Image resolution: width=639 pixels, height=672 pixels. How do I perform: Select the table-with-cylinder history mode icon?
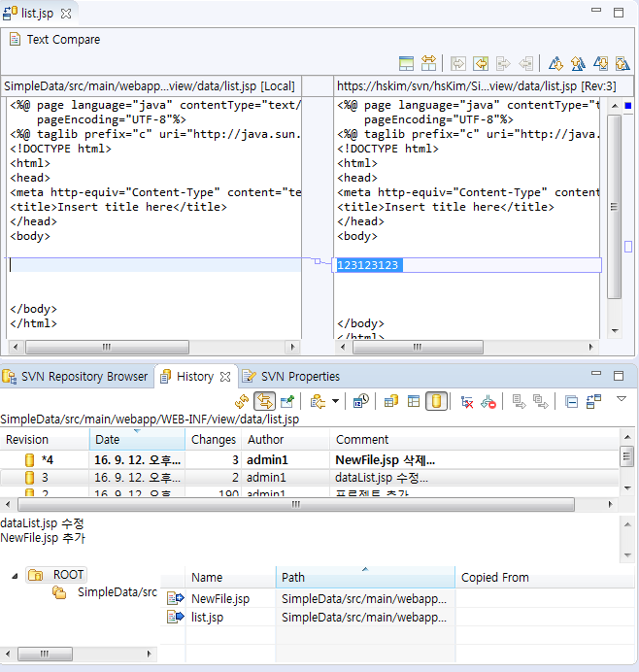[391, 402]
